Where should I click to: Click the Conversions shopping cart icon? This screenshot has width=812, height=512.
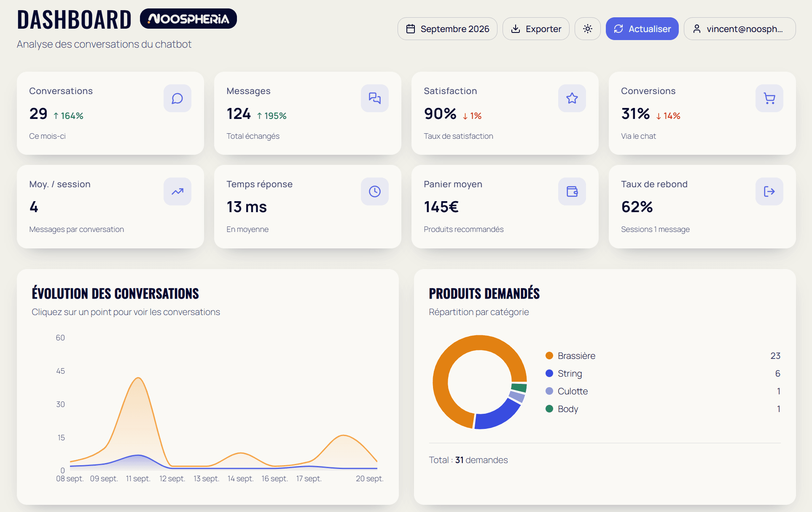click(769, 98)
